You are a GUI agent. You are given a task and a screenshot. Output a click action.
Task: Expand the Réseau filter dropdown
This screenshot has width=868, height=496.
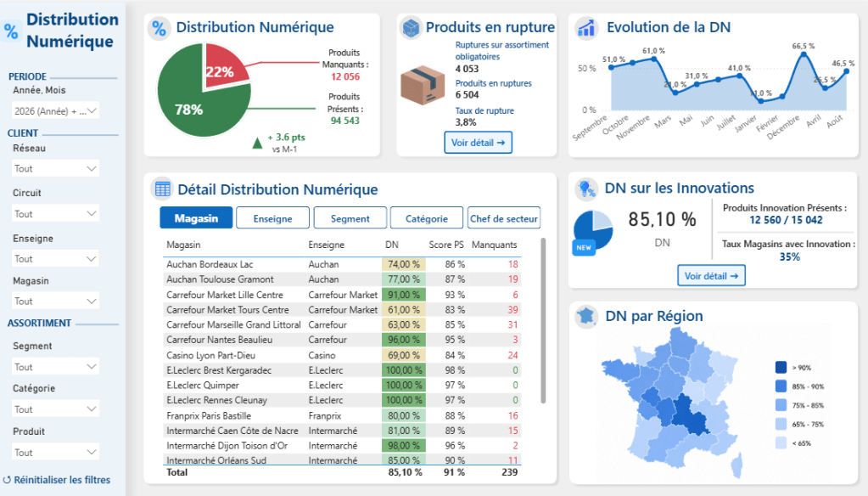pos(55,168)
